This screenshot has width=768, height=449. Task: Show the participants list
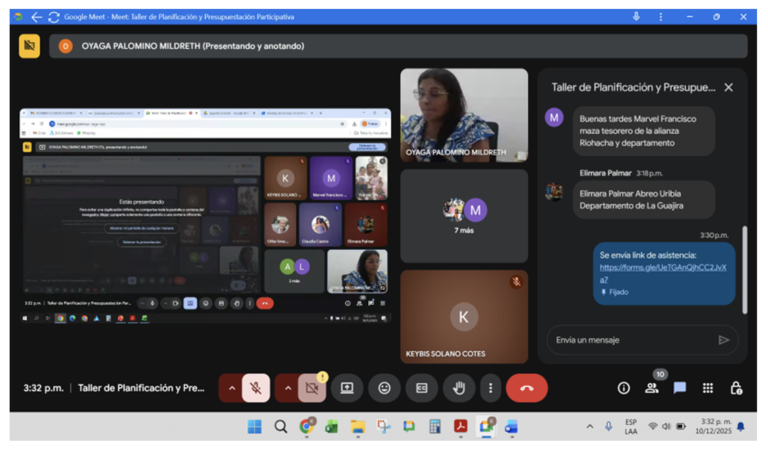pyautogui.click(x=652, y=388)
